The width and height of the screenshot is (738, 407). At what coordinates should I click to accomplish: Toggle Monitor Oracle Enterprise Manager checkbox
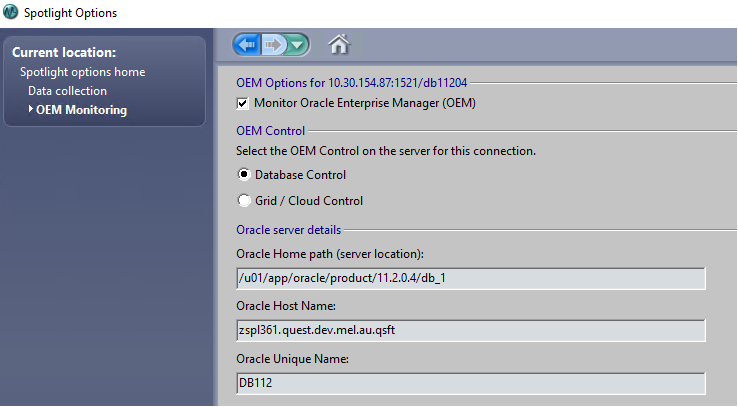pos(242,104)
